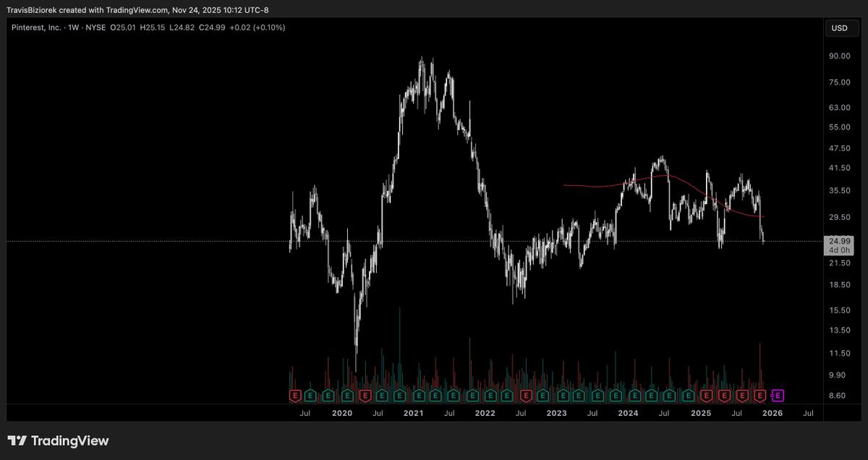The height and width of the screenshot is (460, 868).
Task: Click the 21.50 price axis label
Action: [839, 263]
